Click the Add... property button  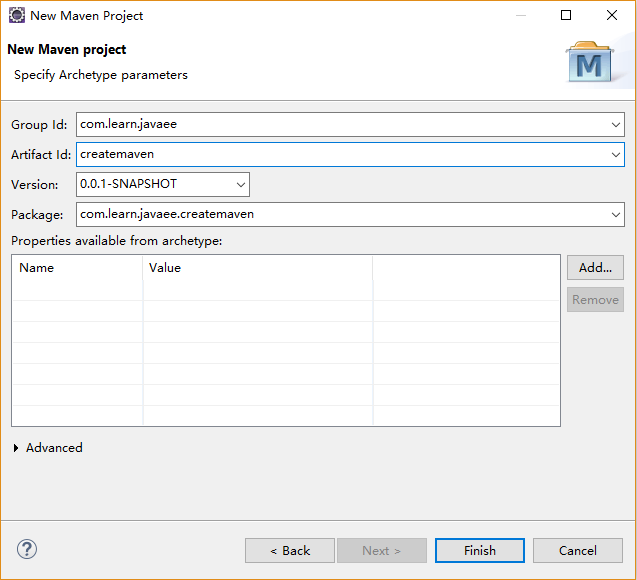(595, 268)
